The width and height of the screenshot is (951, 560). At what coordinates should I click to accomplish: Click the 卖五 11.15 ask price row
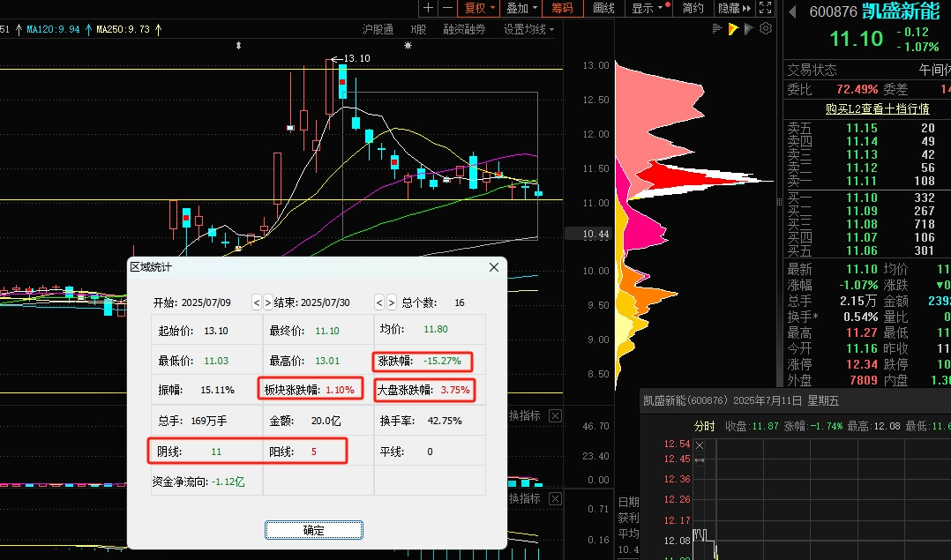868,128
